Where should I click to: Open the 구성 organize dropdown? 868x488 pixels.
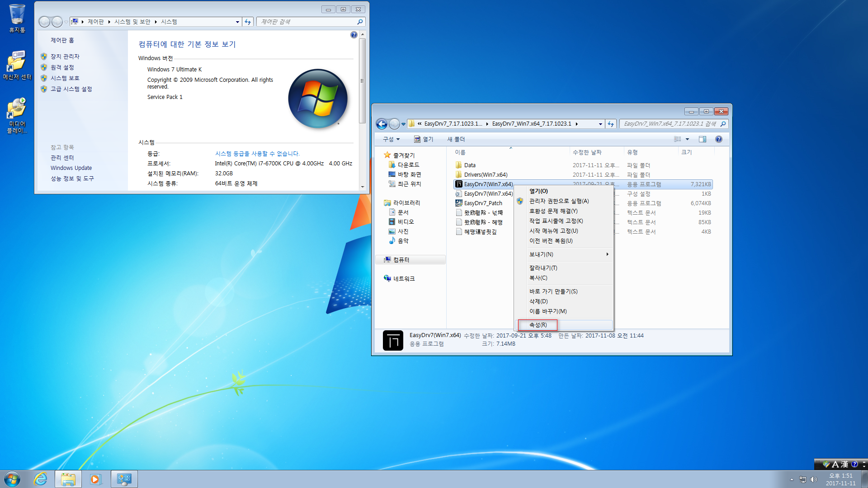391,139
